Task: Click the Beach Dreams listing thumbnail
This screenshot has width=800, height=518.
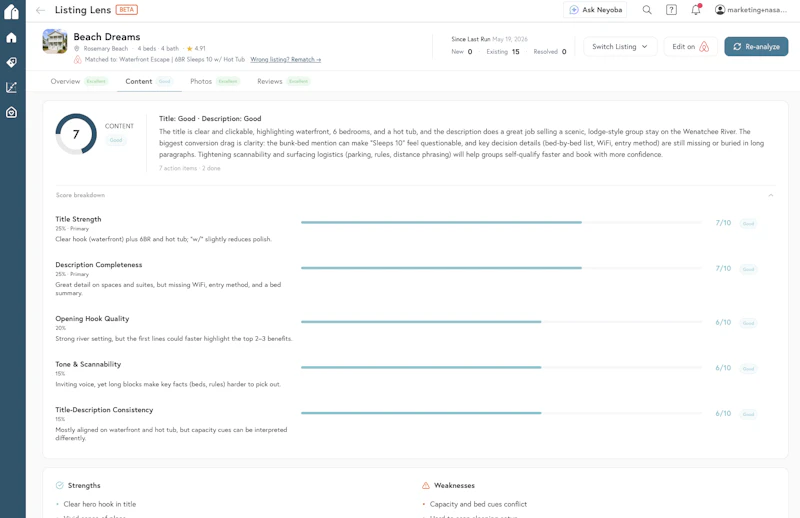Action: pos(55,41)
